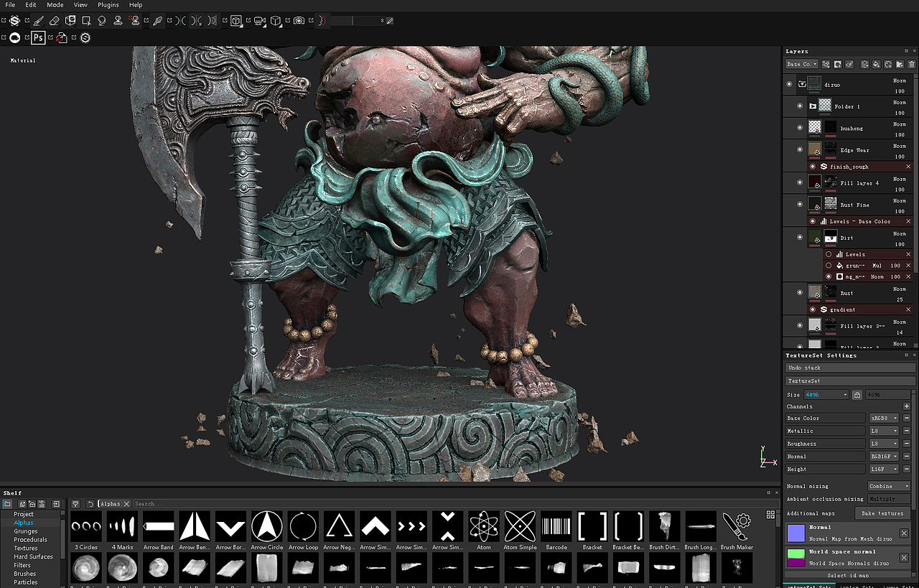Select the Clone stamp tool
This screenshot has width=919, height=588.
(118, 21)
